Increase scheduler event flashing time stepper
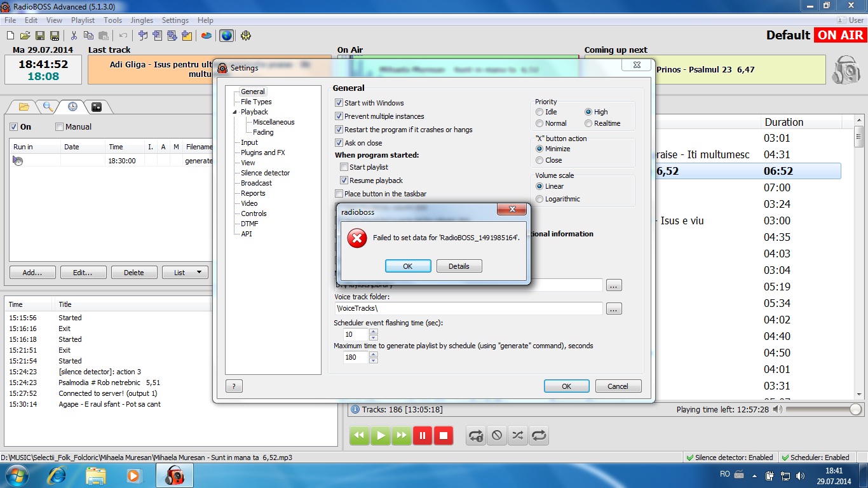 tap(374, 331)
